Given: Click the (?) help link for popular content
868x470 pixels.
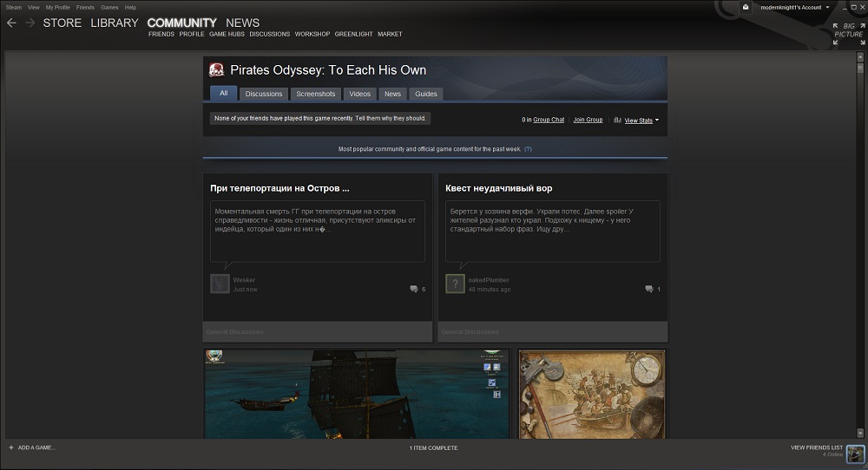Looking at the screenshot, I should pos(528,149).
